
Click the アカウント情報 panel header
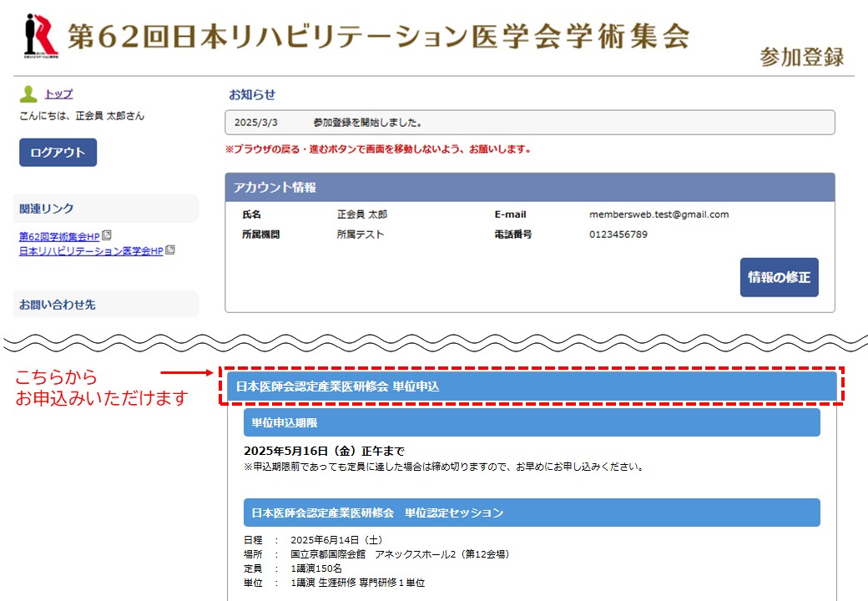tap(530, 187)
